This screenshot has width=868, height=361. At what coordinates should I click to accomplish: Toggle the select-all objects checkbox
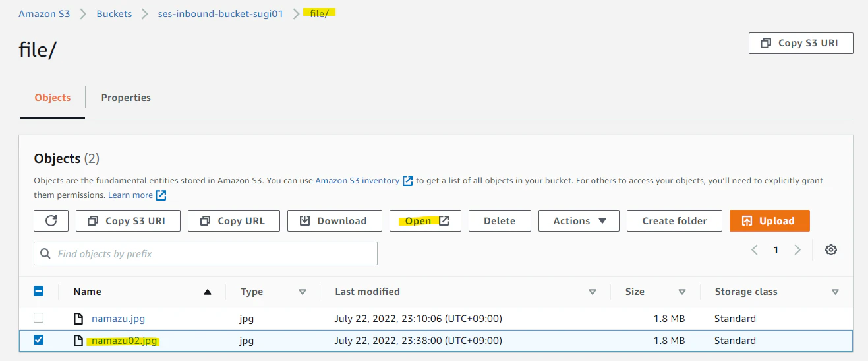(38, 291)
